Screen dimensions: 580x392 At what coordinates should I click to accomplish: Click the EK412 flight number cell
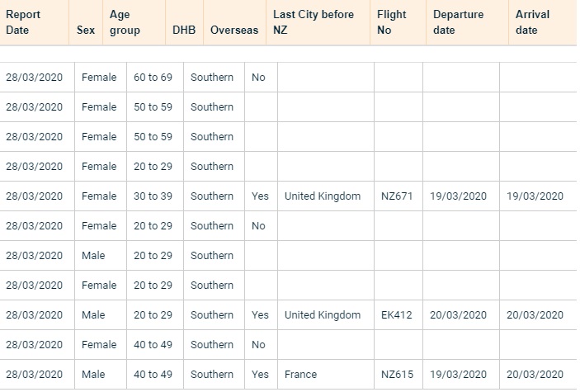[398, 315]
